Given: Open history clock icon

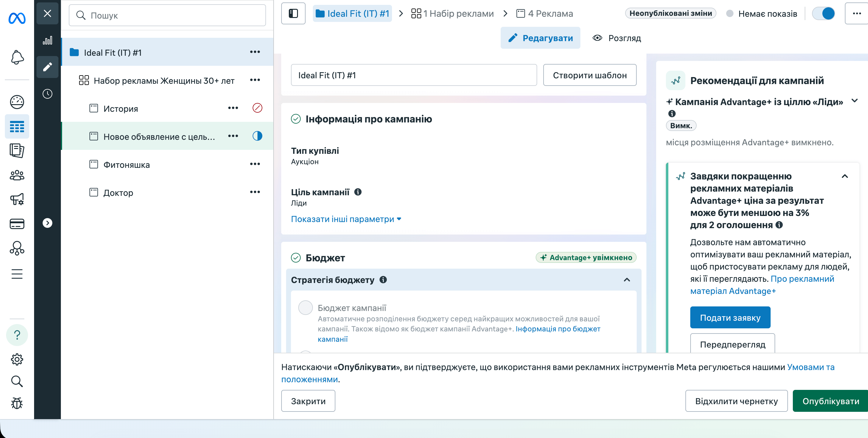Looking at the screenshot, I should pyautogui.click(x=47, y=94).
